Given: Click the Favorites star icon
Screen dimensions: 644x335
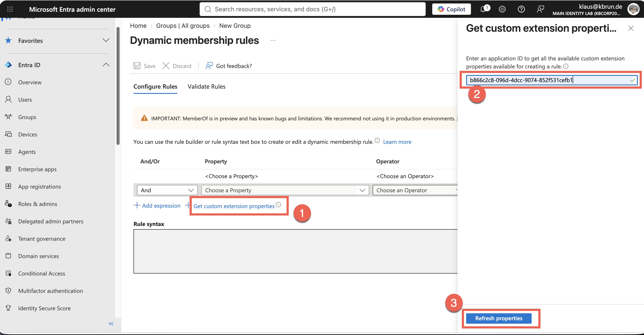Looking at the screenshot, I should 8,40.
